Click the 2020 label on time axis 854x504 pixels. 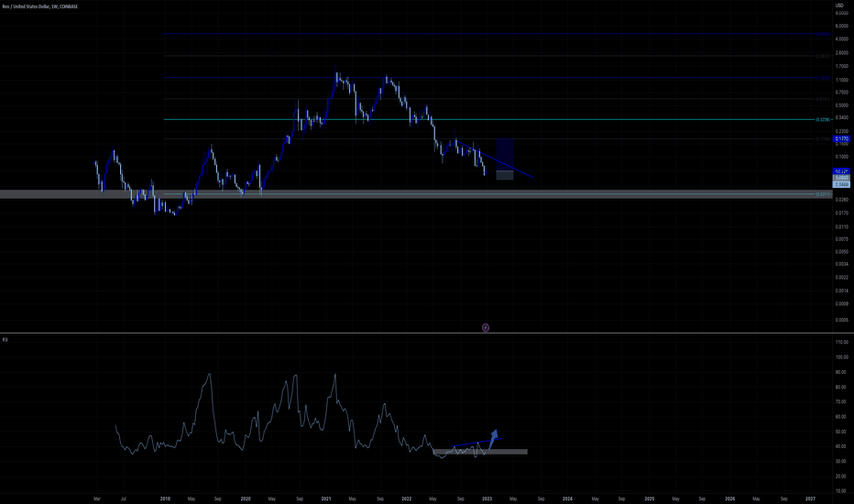tap(245, 499)
